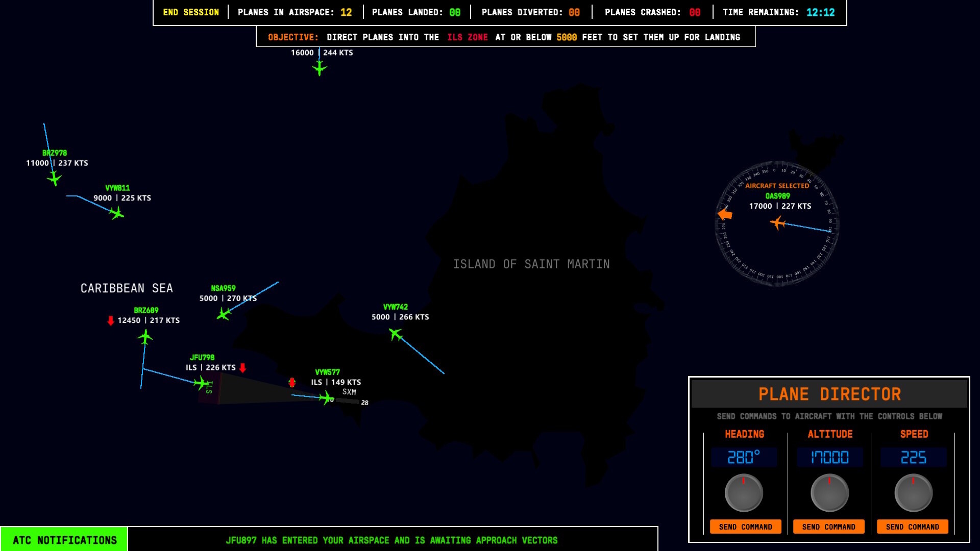
Task: Select the northbound plane at 16000 feet
Action: [x=319, y=69]
